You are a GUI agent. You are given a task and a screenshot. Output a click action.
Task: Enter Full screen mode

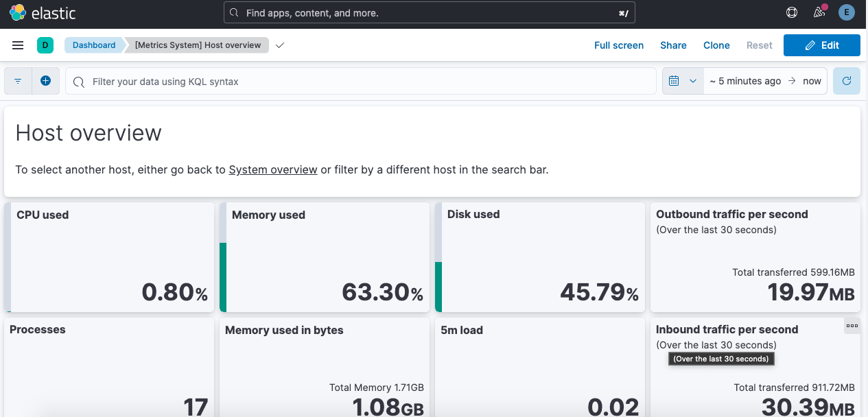[x=618, y=45]
